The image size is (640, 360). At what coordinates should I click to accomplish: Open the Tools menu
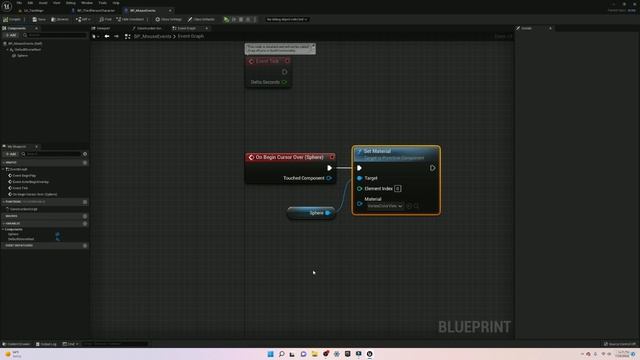click(x=103, y=3)
